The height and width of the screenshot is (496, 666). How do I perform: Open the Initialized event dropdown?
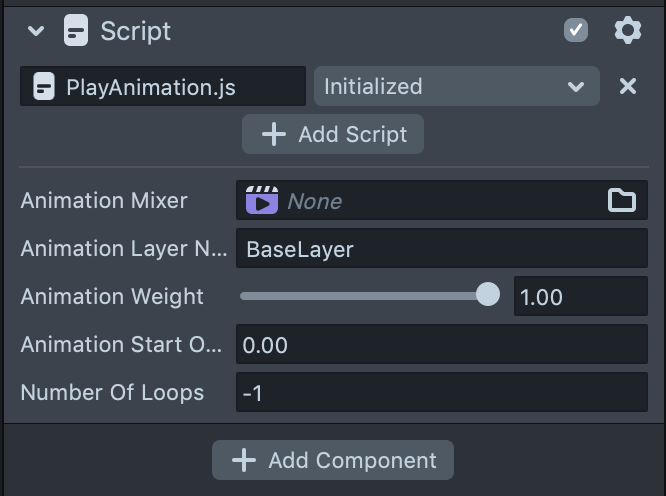point(456,87)
